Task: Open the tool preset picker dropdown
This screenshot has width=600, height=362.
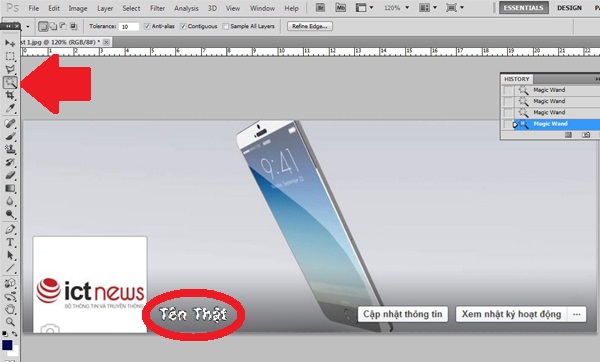Action: pyautogui.click(x=28, y=26)
